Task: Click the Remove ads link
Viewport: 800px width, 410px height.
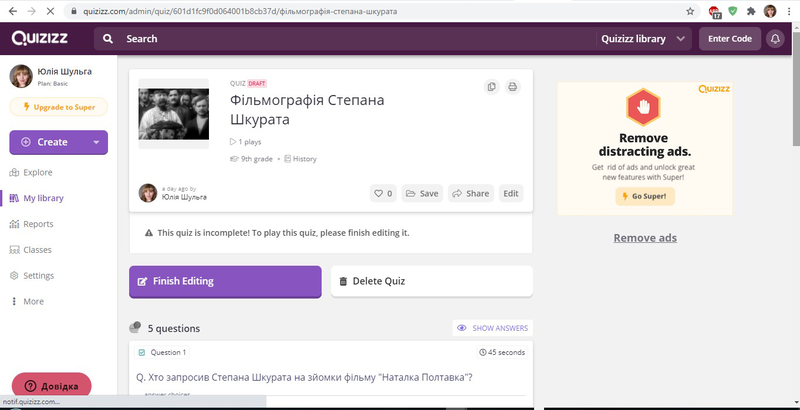Action: coord(645,237)
